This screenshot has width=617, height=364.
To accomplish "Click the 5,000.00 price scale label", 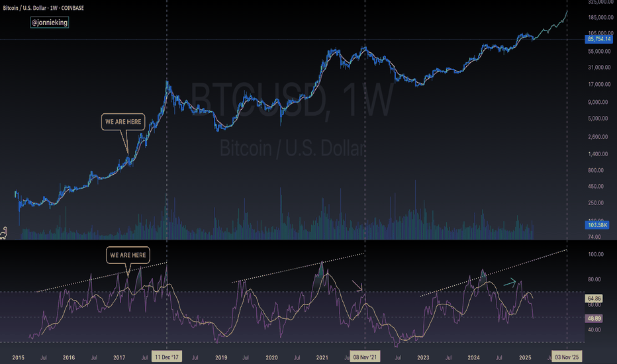I will [598, 118].
